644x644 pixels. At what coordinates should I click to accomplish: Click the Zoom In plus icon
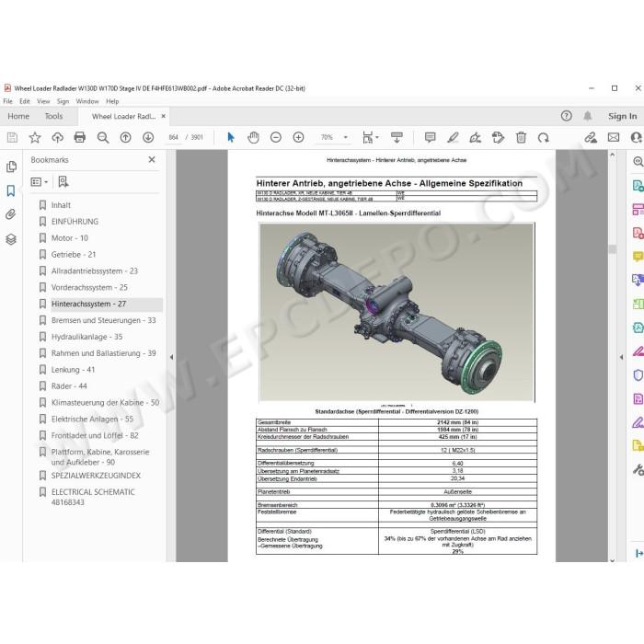299,137
